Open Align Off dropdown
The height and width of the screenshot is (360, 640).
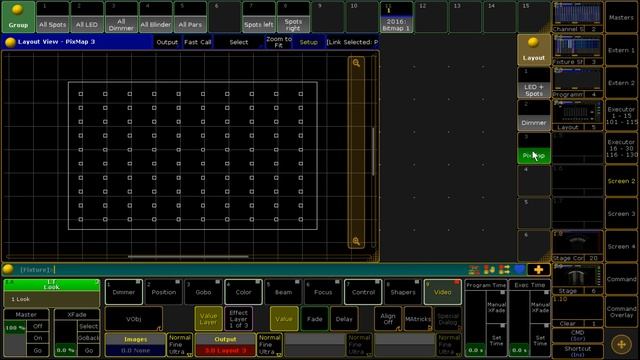(388, 319)
